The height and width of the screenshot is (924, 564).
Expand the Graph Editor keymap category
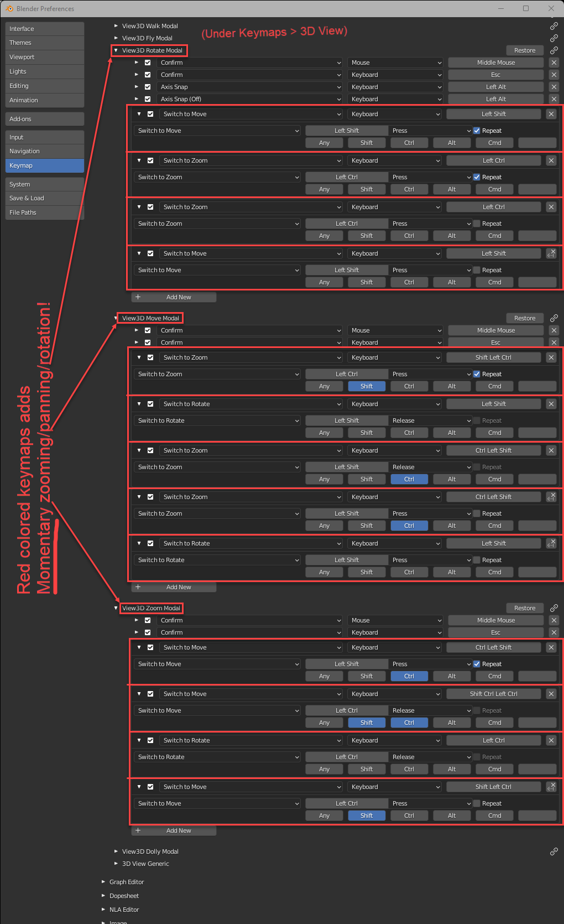coord(103,882)
